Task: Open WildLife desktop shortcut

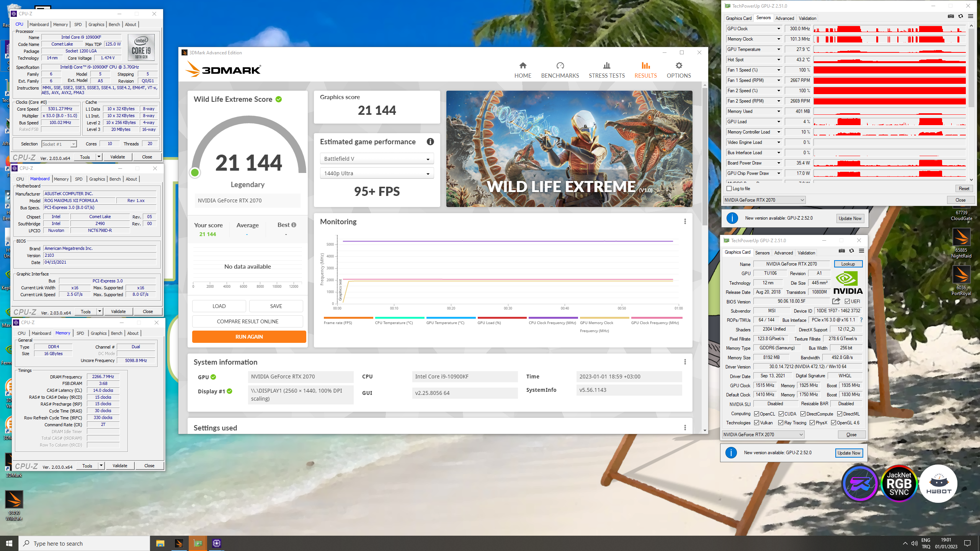Action: tap(14, 505)
